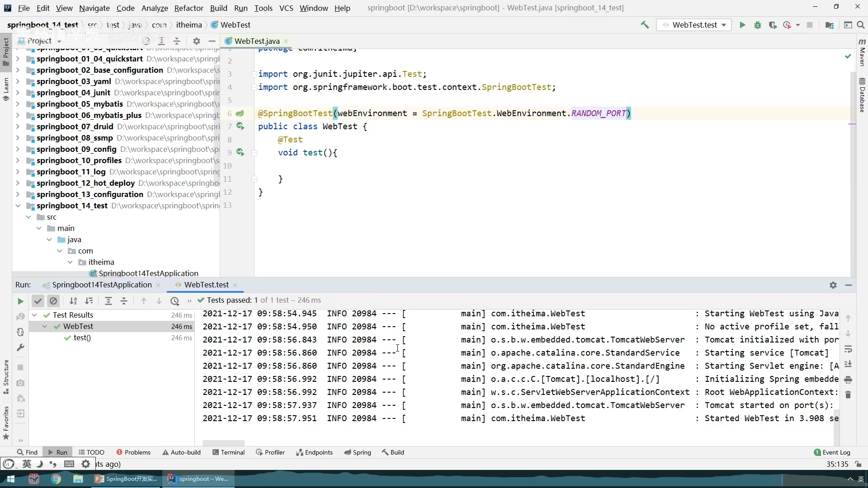Click the test history clock icon

175,301
